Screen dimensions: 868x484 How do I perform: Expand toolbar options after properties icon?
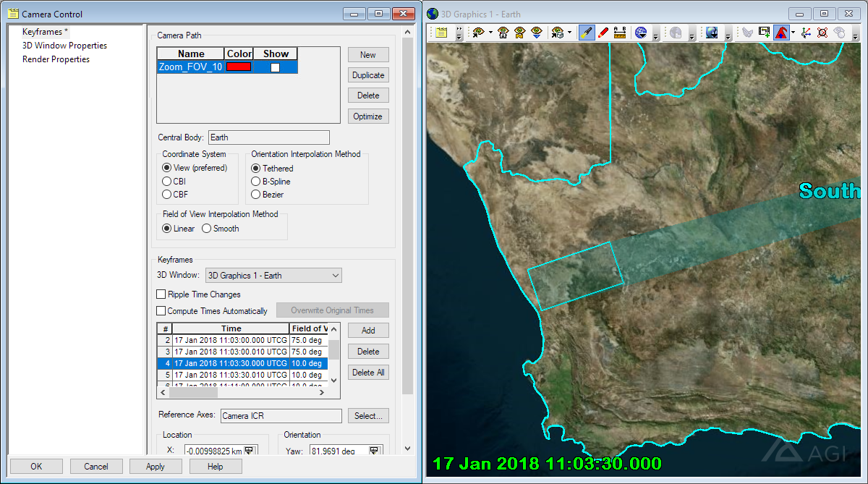[459, 33]
